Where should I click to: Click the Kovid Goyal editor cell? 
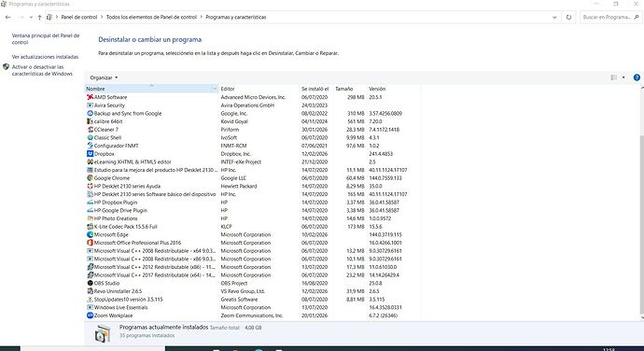point(234,121)
